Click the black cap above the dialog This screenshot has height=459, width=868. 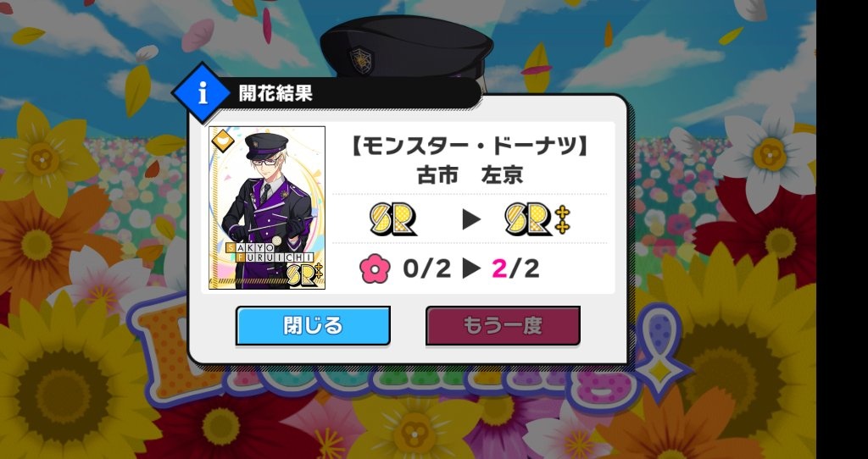(x=406, y=48)
